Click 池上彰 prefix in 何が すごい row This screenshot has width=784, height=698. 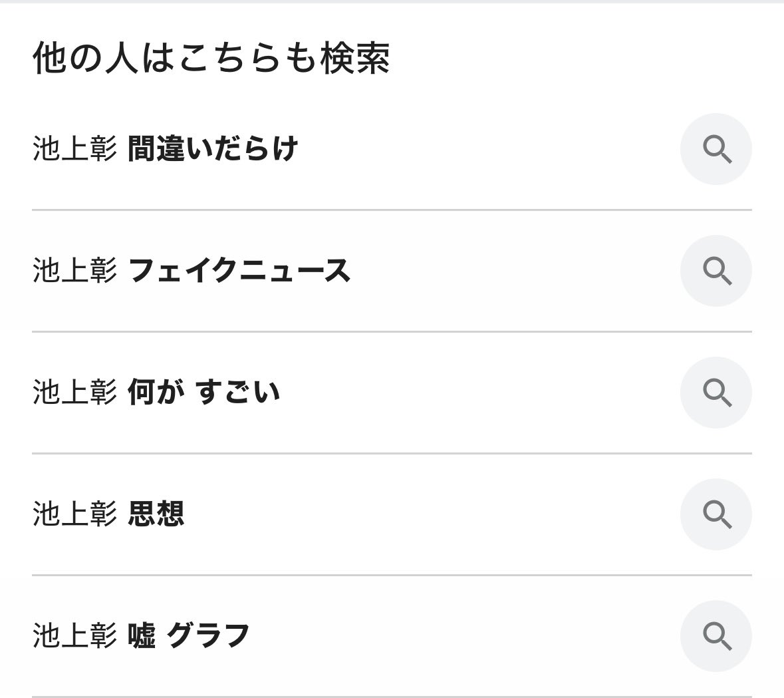click(x=74, y=393)
